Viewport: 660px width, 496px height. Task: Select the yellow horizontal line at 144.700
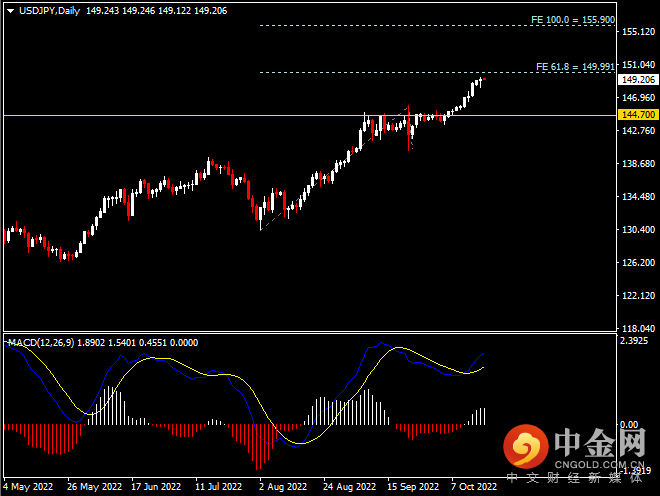pos(310,115)
